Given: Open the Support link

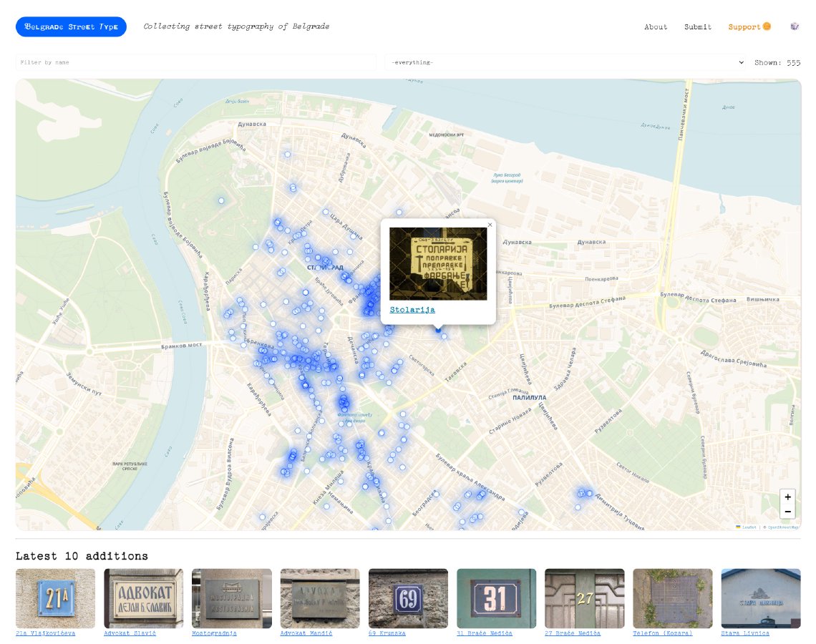Looking at the screenshot, I should (744, 27).
